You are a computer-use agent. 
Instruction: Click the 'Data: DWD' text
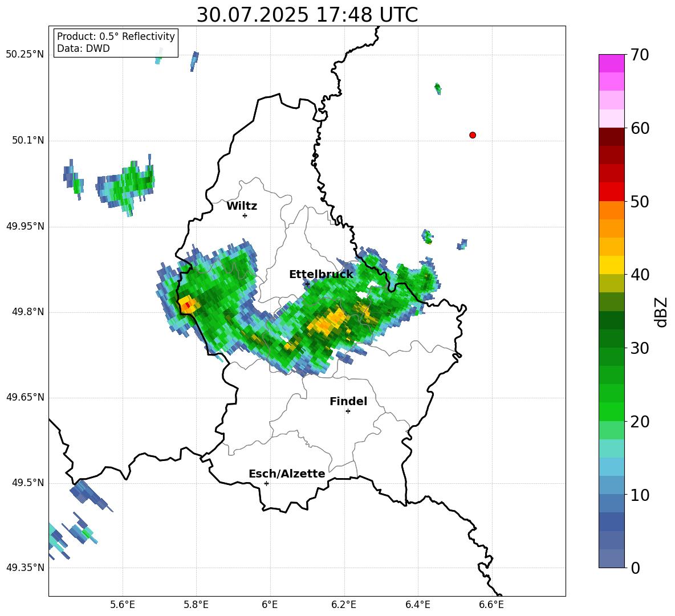(x=83, y=48)
